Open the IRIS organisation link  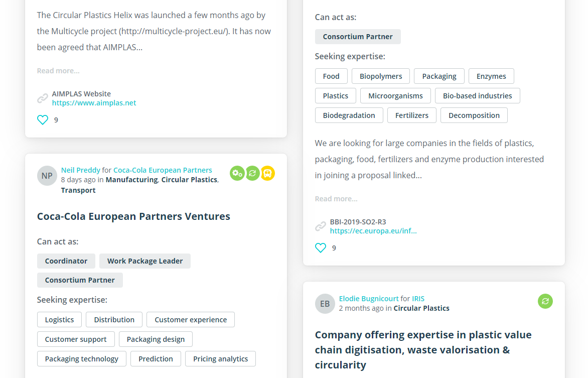(418, 298)
